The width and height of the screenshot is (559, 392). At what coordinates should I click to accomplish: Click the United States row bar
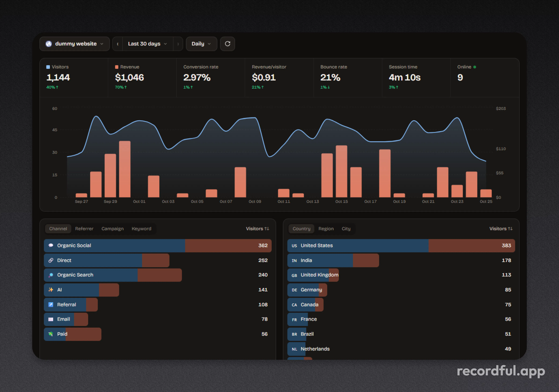click(401, 245)
